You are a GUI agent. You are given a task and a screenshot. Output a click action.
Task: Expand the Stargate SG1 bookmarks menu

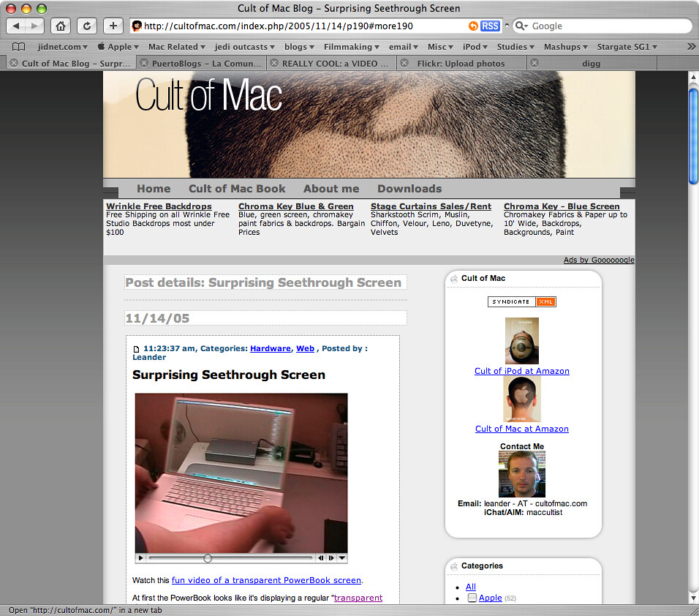point(627,47)
